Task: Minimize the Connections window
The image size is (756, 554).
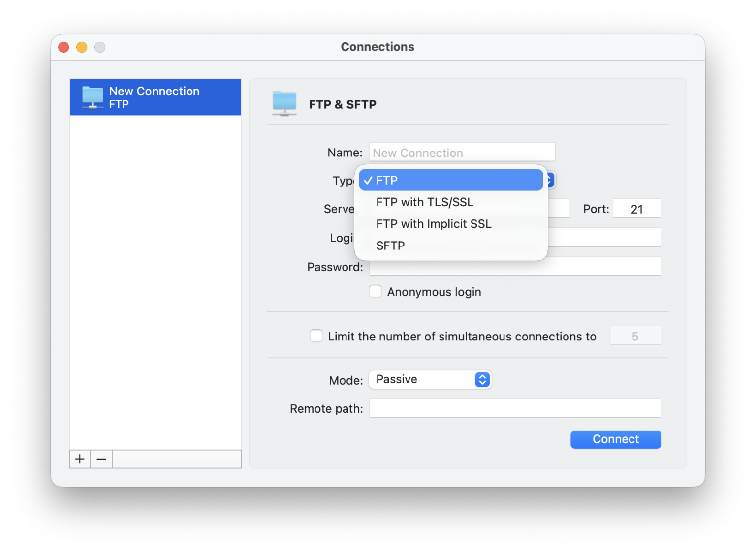Action: [82, 47]
